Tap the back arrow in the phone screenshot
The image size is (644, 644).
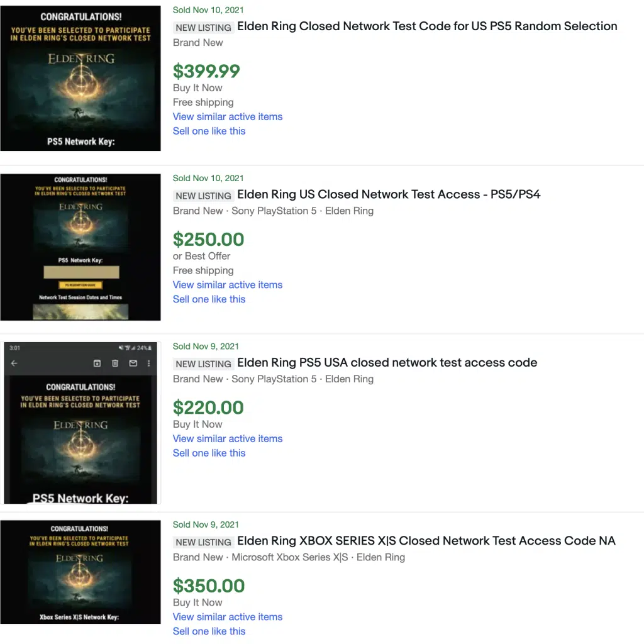click(x=14, y=364)
